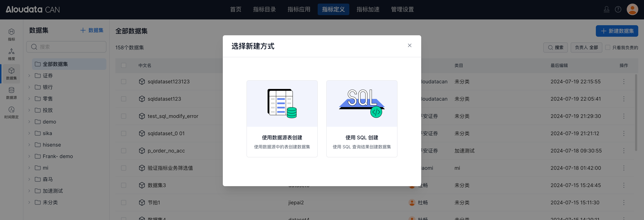Switch to the 指标目录 tab
Screen dimensions: 644x220
[264, 10]
